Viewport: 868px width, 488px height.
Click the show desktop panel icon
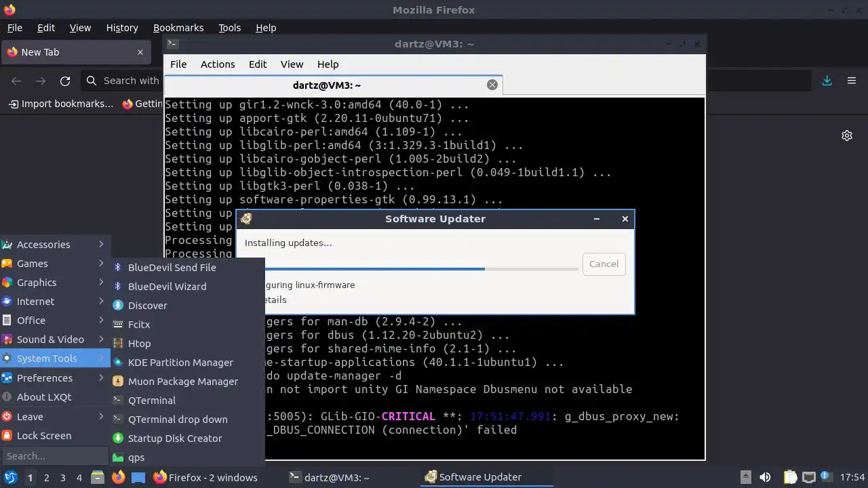138,477
